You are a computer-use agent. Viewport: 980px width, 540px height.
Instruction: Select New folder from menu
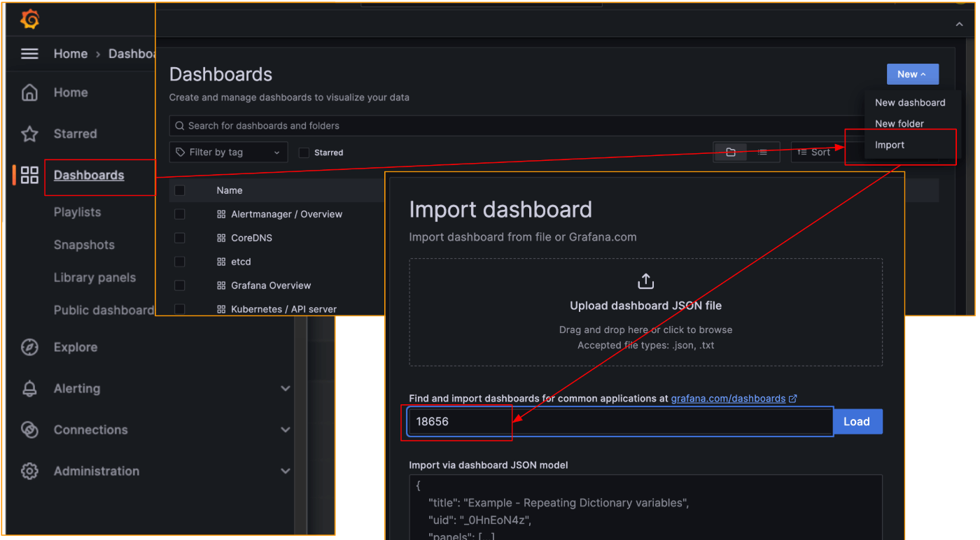pos(899,124)
